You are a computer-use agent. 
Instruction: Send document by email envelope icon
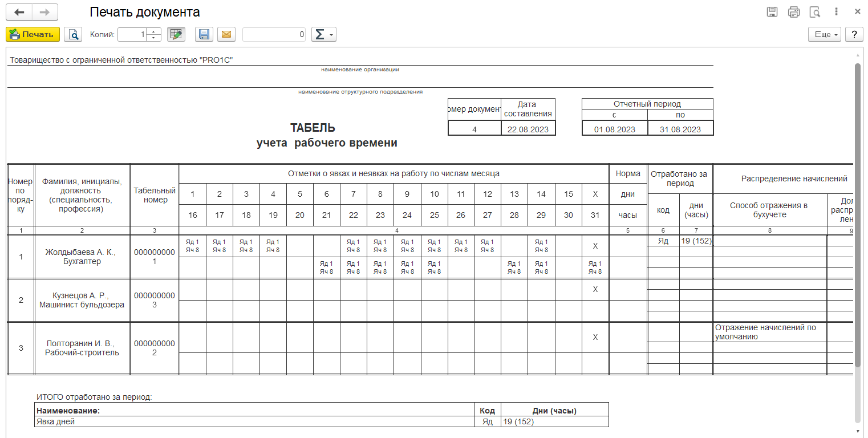(x=226, y=34)
